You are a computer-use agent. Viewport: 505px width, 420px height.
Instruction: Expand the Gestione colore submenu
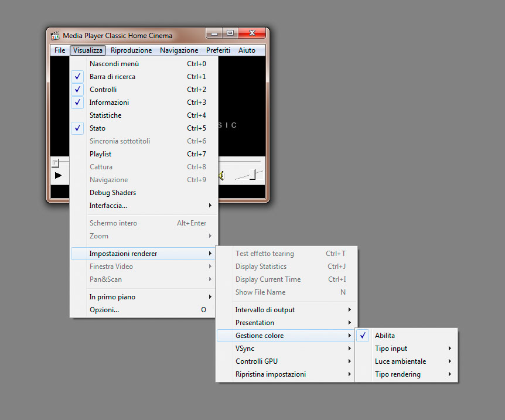click(286, 336)
